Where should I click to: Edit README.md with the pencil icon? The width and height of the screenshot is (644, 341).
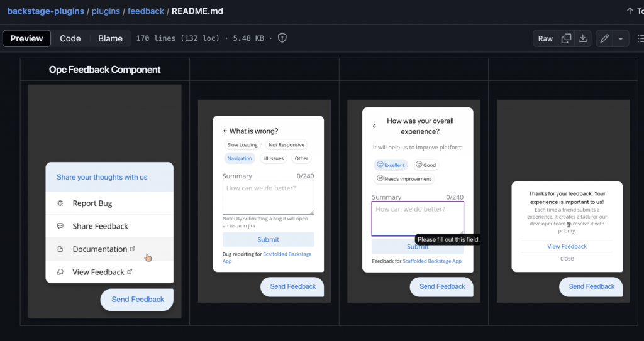(604, 38)
